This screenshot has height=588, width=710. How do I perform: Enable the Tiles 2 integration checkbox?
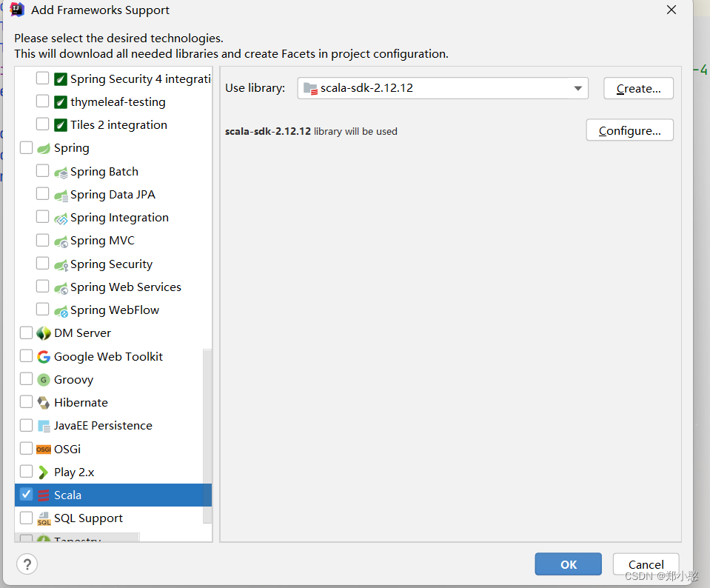(x=42, y=123)
